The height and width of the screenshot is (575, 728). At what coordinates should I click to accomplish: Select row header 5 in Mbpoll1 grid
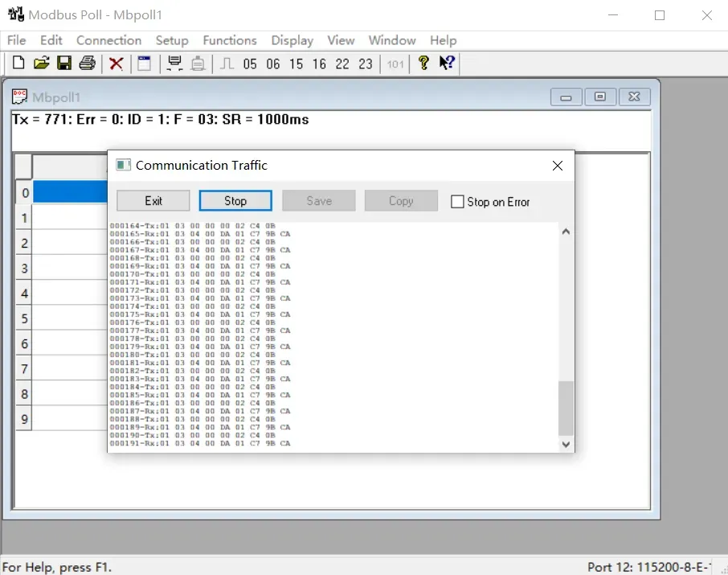pyautogui.click(x=24, y=318)
